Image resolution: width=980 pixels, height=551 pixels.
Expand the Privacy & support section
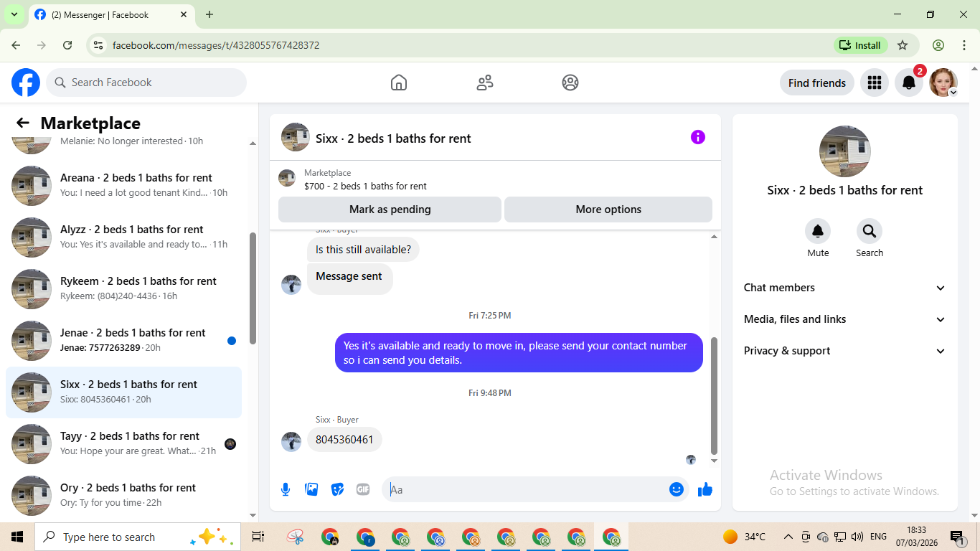pos(845,351)
